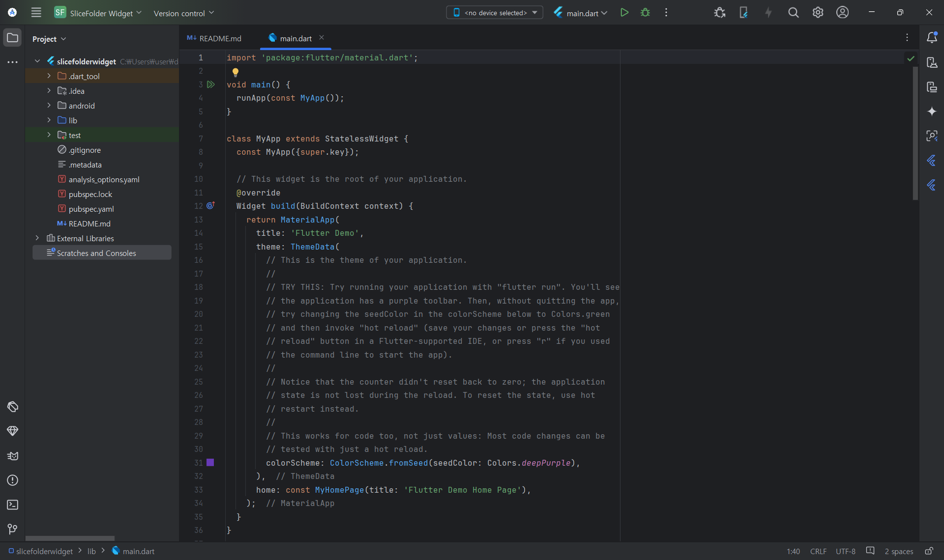Click the override gutter marker on line 12

point(210,206)
